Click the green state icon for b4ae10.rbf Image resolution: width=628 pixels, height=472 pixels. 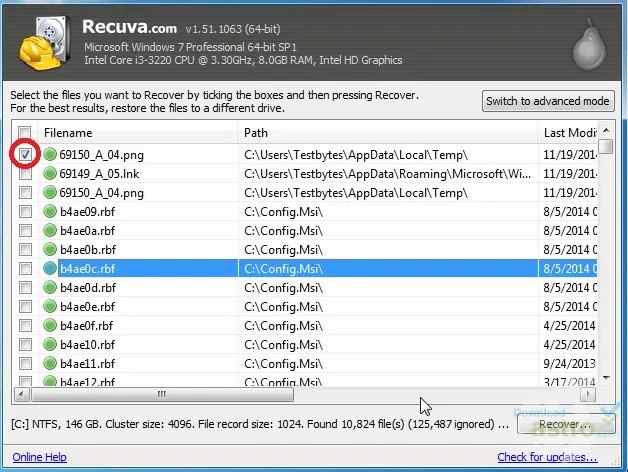tap(50, 344)
